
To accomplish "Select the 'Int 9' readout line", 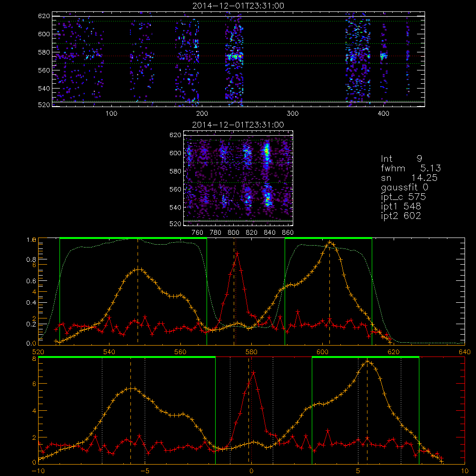I will [401, 159].
